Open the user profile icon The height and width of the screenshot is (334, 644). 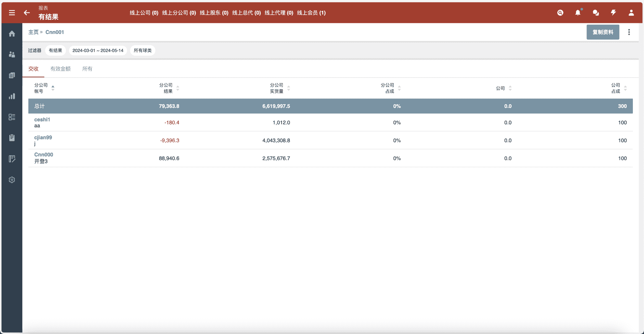[631, 13]
